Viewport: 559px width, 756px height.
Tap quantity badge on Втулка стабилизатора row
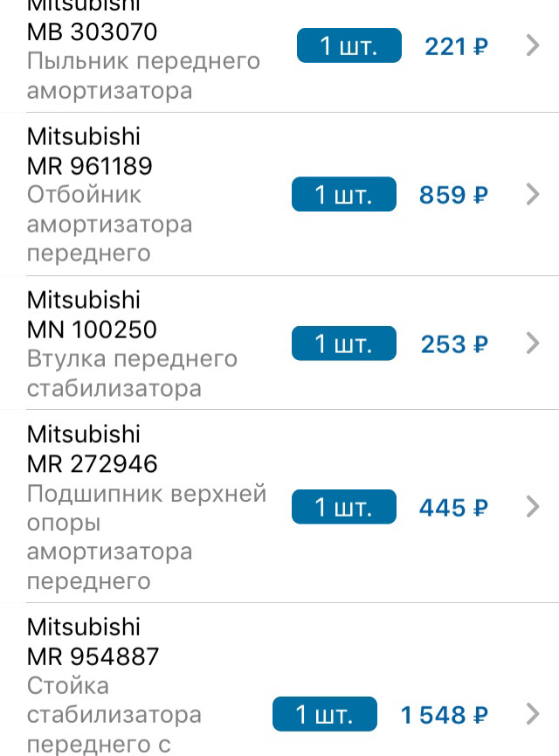(343, 343)
